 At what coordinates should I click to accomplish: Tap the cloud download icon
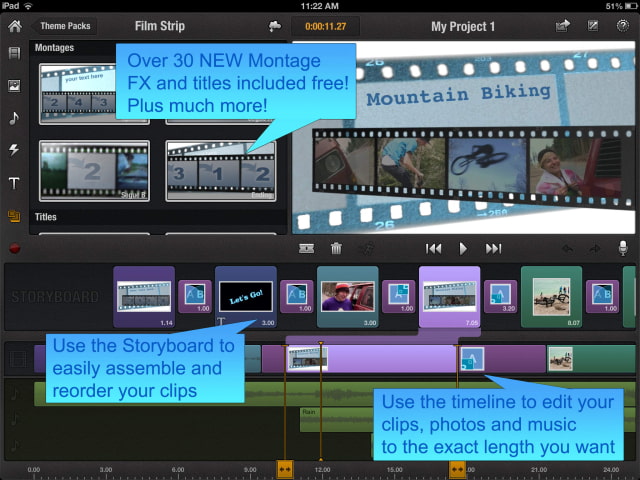tap(275, 27)
